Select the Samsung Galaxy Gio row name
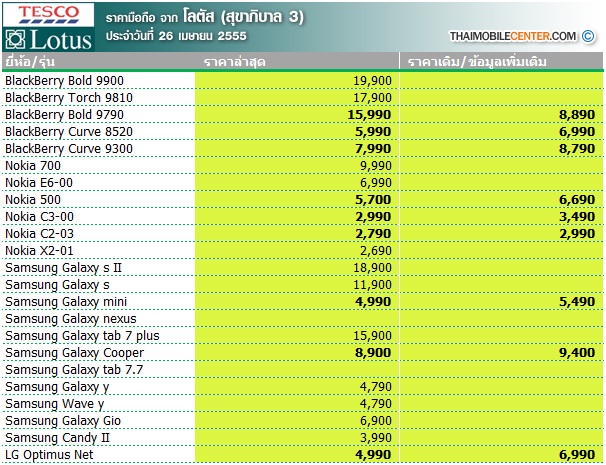This screenshot has height=465, width=606. 63,421
